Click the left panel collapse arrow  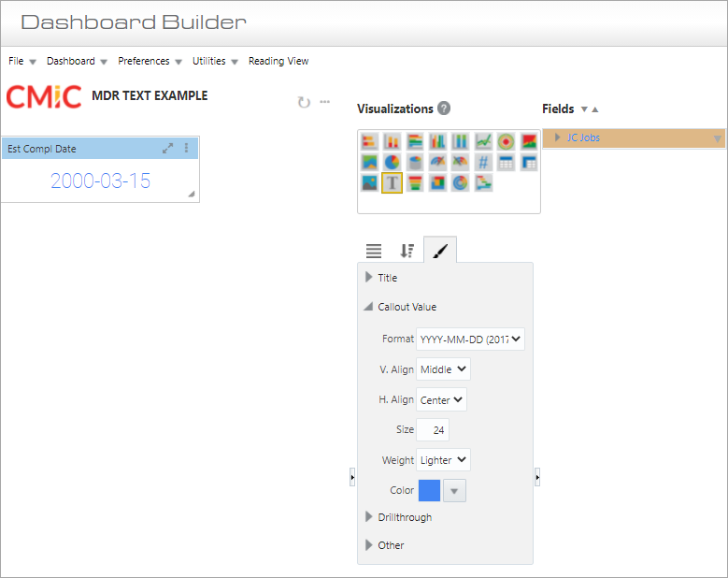click(x=352, y=477)
